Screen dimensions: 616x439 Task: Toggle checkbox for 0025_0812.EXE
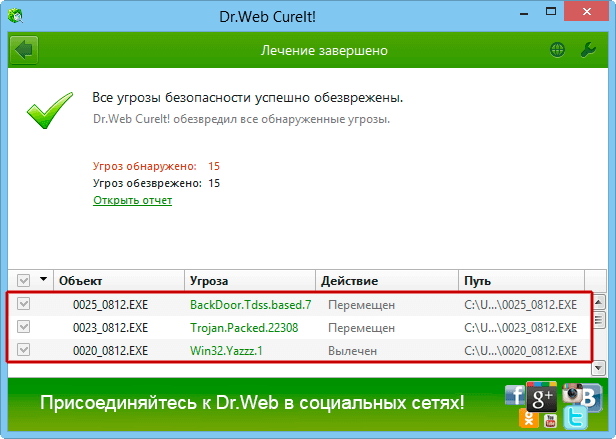coord(24,304)
